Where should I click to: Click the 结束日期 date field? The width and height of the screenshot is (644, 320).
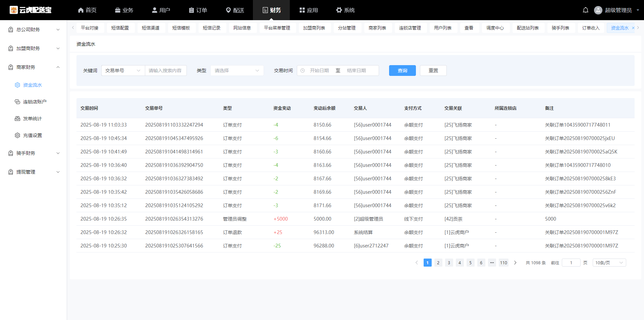(356, 71)
